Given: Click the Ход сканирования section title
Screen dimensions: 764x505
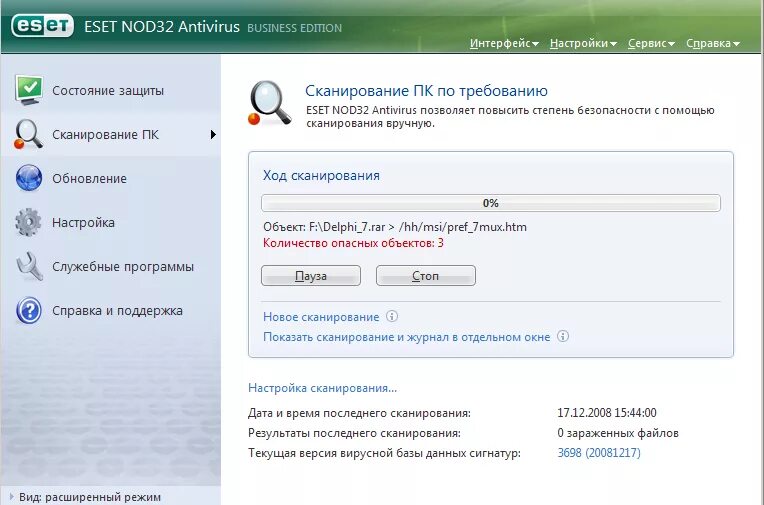Looking at the screenshot, I should click(x=321, y=175).
